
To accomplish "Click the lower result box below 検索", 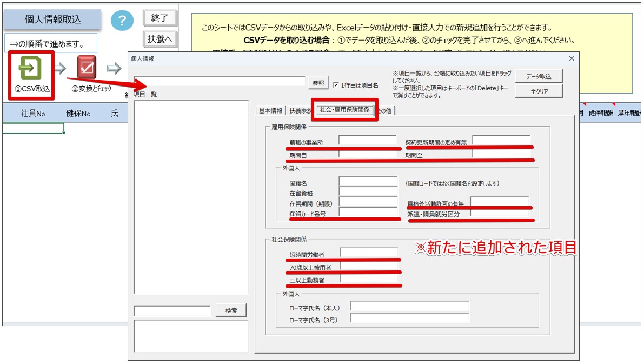I will (x=191, y=336).
